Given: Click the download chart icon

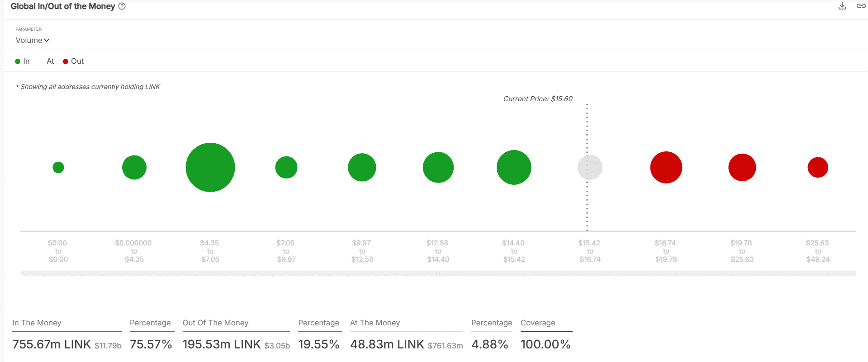Looking at the screenshot, I should (842, 6).
